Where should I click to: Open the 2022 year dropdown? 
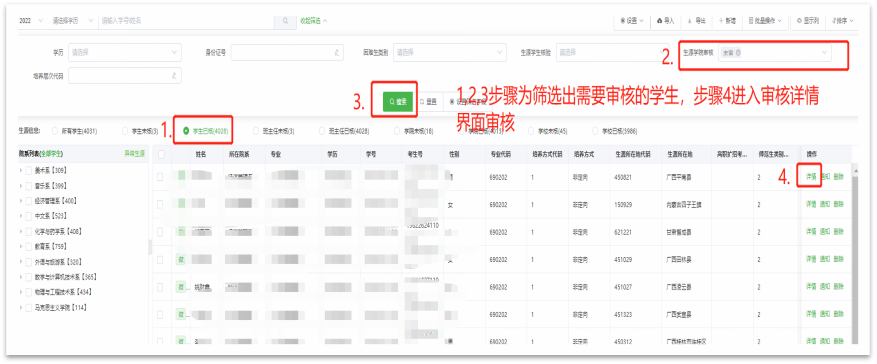click(31, 21)
